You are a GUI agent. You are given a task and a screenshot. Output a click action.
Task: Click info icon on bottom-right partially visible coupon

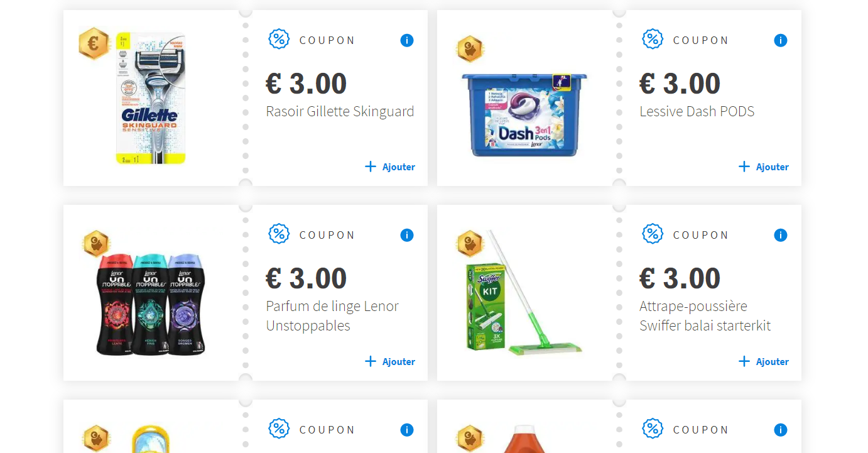(x=781, y=430)
